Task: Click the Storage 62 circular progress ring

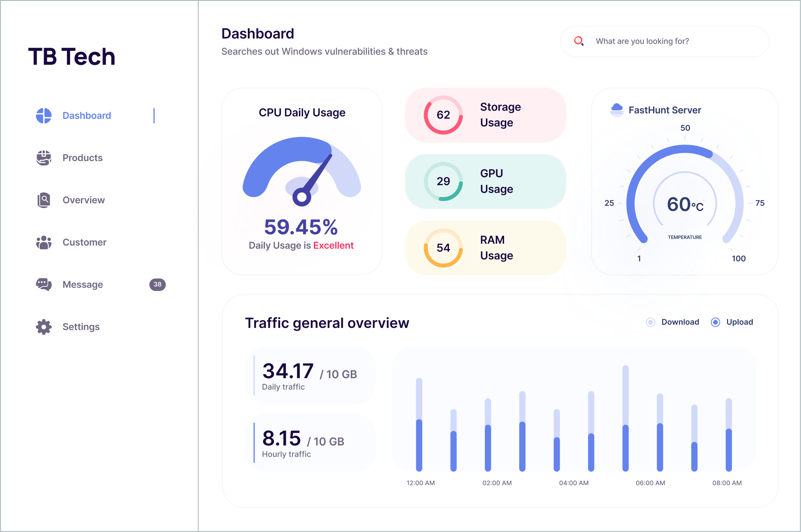Action: 443,115
